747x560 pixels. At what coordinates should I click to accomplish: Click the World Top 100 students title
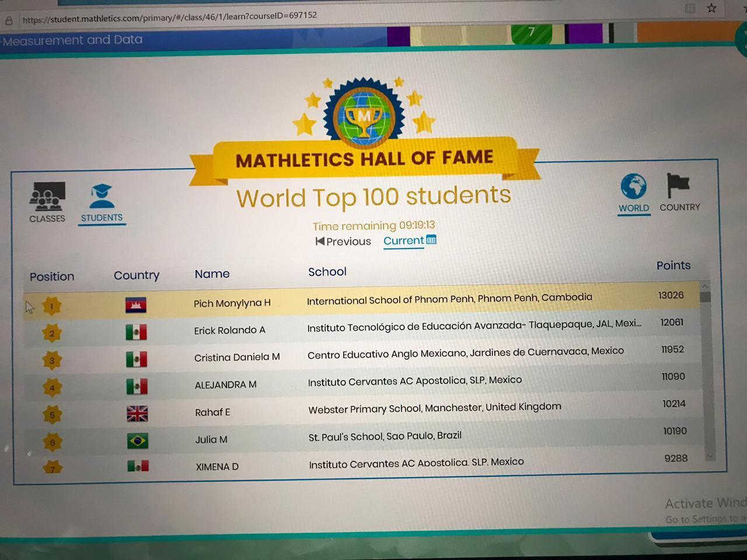pos(373,197)
